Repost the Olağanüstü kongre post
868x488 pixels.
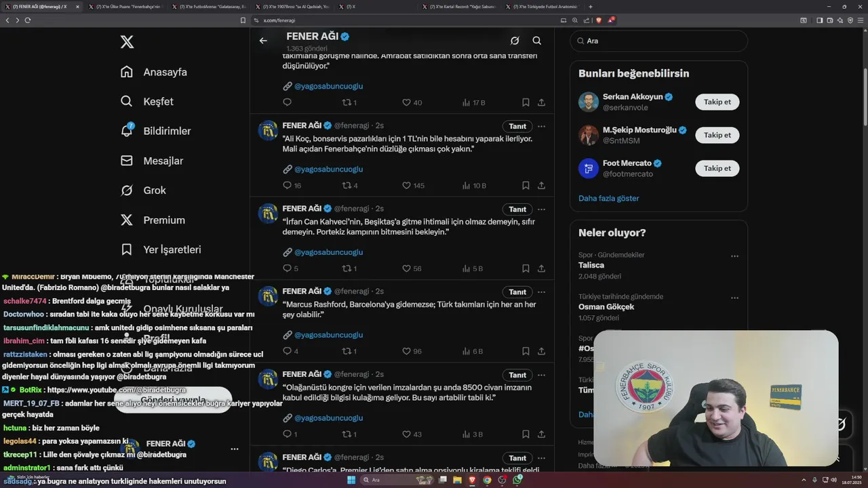[x=347, y=434]
